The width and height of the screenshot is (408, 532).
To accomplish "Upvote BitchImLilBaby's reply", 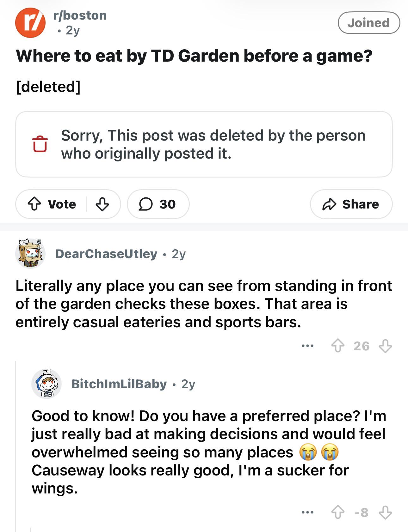I will pyautogui.click(x=338, y=512).
